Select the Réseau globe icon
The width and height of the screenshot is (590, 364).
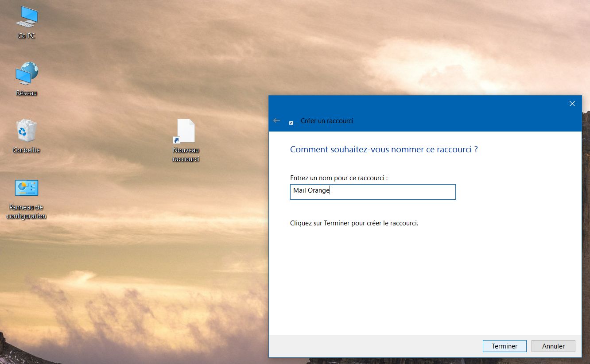coord(27,74)
